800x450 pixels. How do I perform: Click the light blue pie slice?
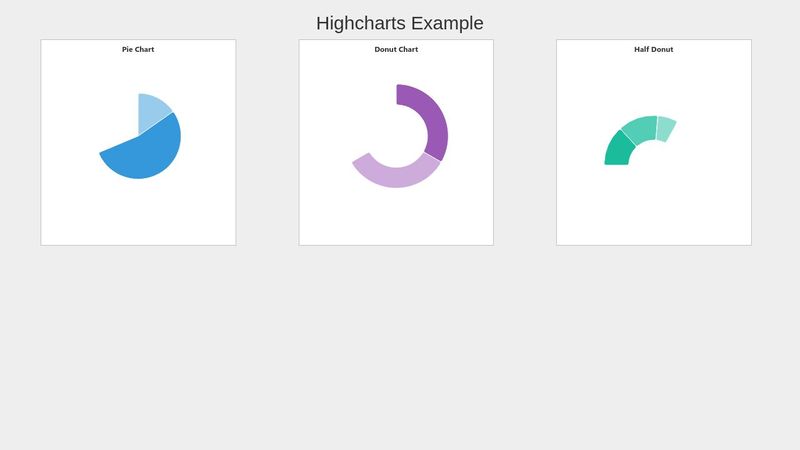151,111
